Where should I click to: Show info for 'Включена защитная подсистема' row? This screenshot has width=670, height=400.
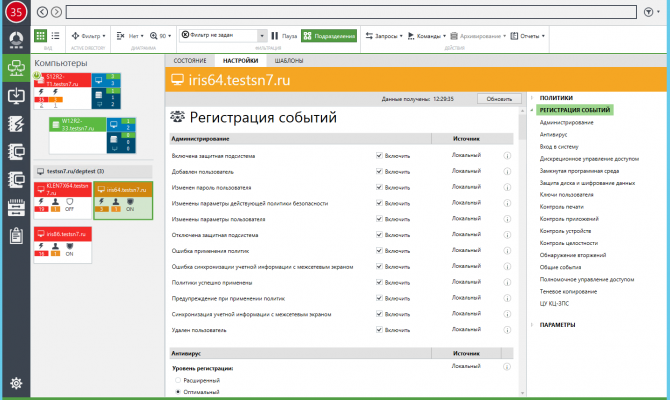[x=507, y=156]
